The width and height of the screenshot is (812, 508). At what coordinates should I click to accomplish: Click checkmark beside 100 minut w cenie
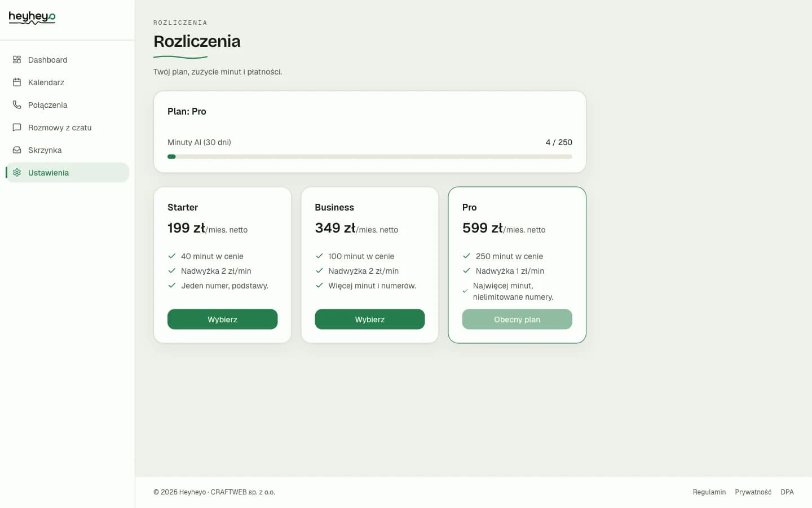pyautogui.click(x=319, y=256)
